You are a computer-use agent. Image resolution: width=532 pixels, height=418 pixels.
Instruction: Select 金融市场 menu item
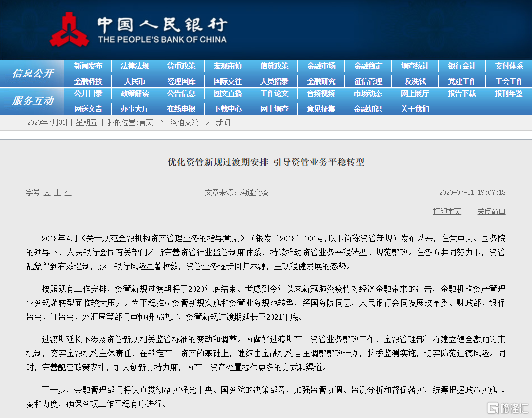[321, 66]
